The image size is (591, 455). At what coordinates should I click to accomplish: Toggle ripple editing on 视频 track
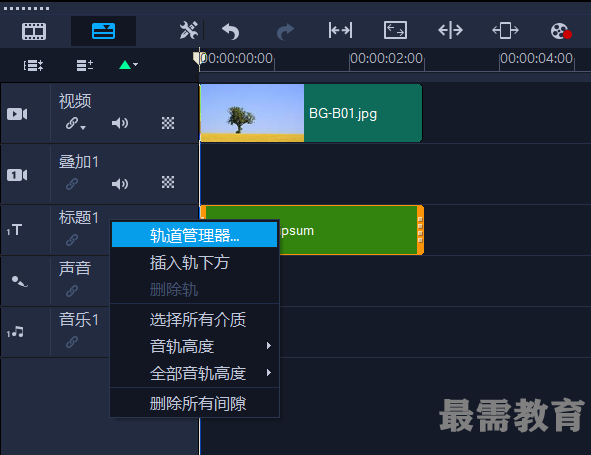[72, 123]
